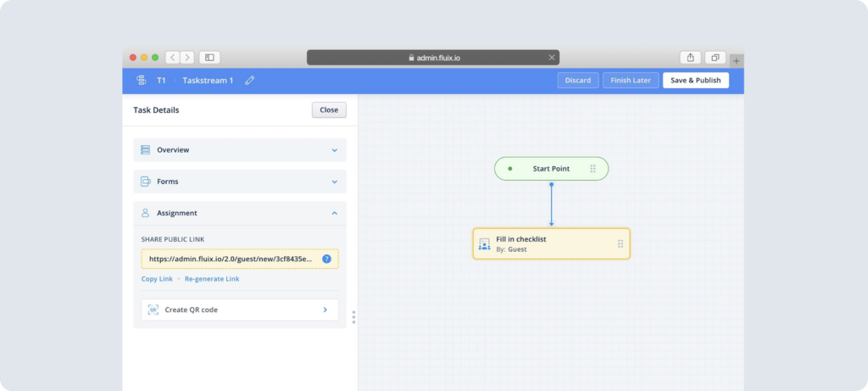The height and width of the screenshot is (391, 868).
Task: Click Re-generate Link
Action: pos(212,279)
